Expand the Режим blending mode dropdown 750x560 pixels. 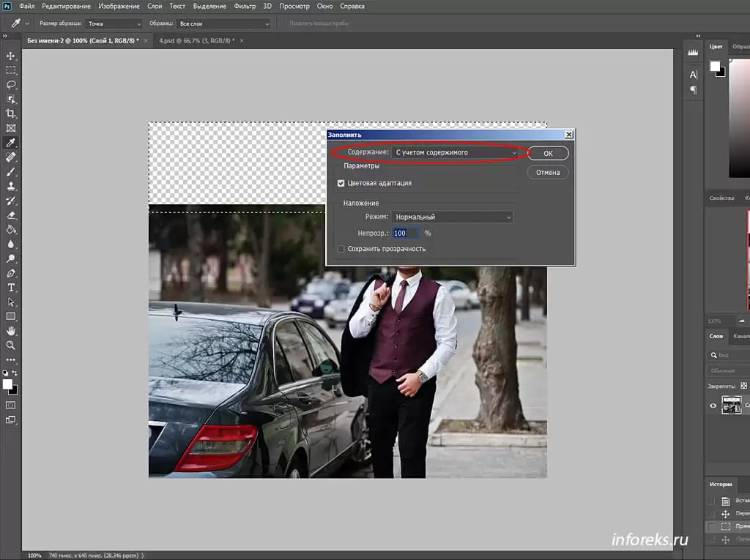tap(452, 217)
